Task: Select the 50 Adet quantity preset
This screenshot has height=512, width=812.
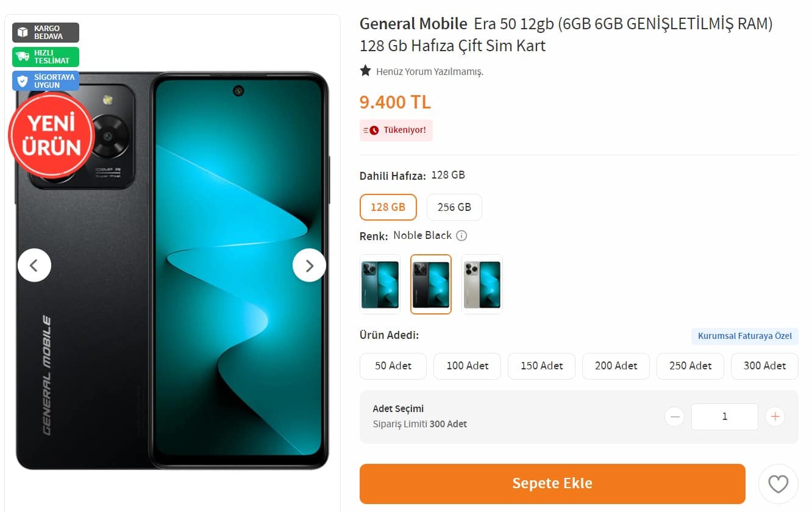Action: [393, 366]
